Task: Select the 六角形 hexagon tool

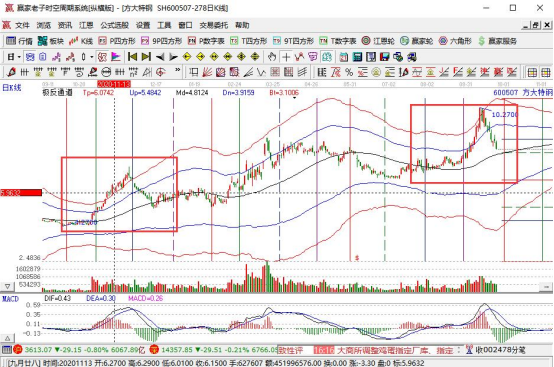Action: coord(455,41)
